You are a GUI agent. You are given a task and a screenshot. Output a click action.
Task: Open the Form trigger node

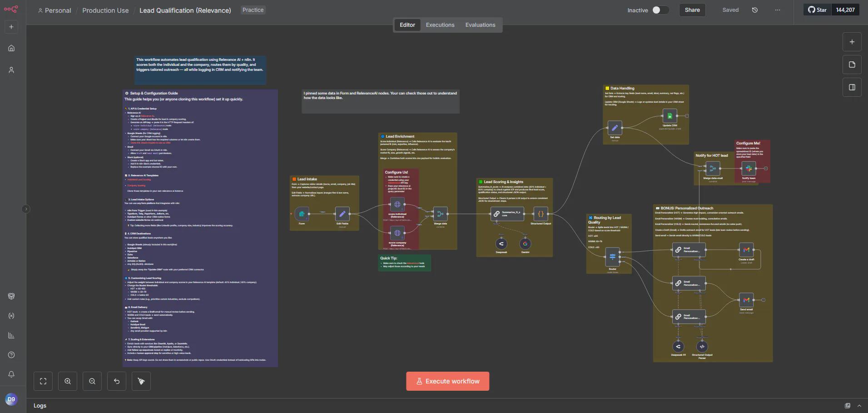click(x=302, y=214)
